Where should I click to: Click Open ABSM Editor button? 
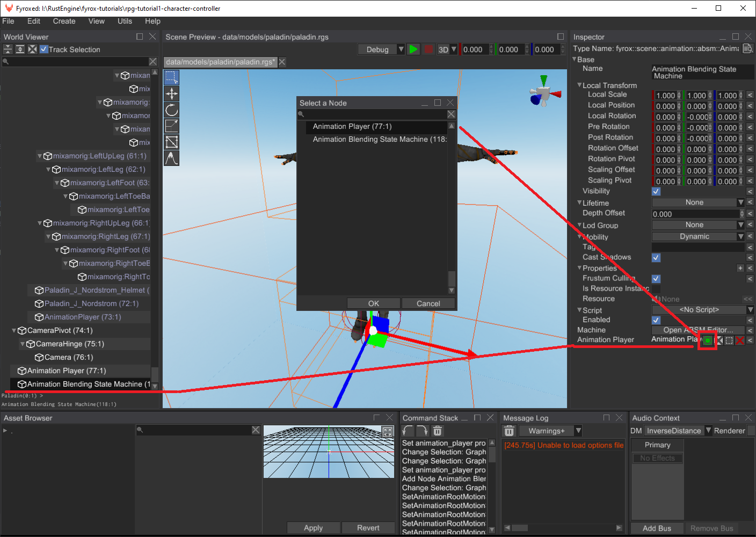(x=698, y=330)
